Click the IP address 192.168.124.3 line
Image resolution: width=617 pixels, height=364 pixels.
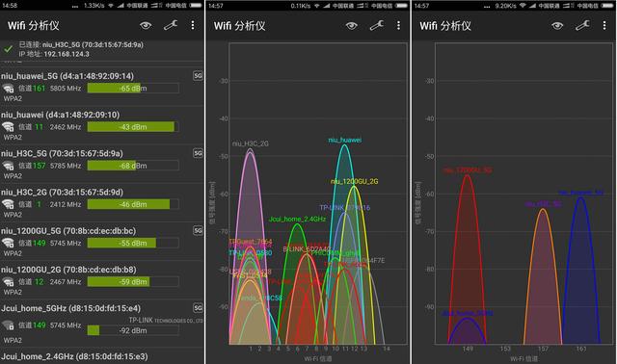(x=54, y=54)
